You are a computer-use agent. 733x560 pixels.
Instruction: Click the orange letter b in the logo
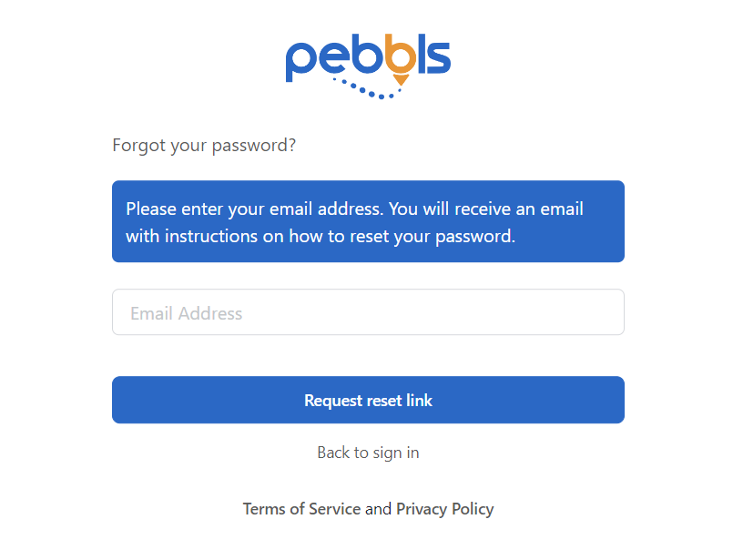401,54
